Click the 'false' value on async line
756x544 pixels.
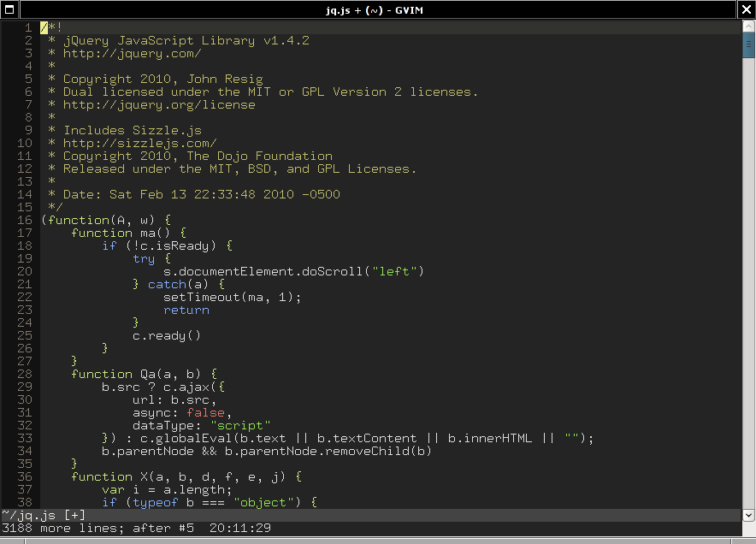pos(205,413)
